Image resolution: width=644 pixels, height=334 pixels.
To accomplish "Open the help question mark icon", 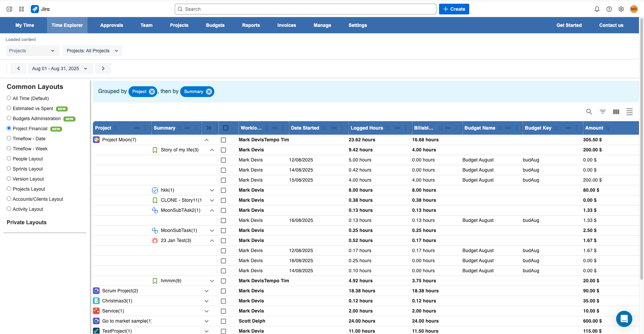I will (609, 9).
